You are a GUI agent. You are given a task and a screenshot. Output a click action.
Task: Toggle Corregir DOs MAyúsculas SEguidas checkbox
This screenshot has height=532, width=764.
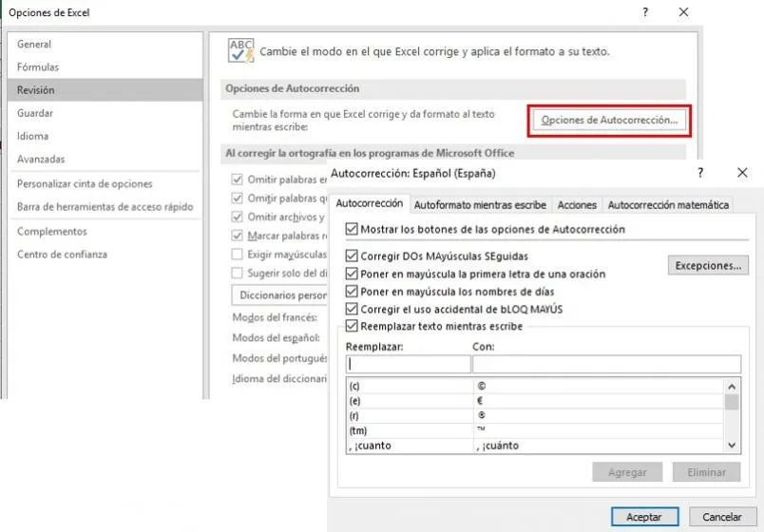click(x=352, y=256)
